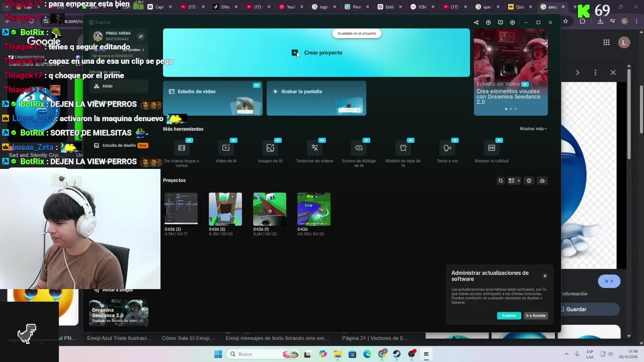Open the projects view layout dropdown
644x362 pixels.
[x=514, y=181]
